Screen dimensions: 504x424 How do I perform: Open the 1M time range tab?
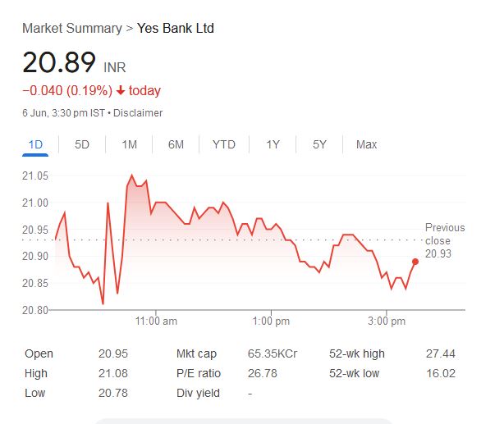(x=129, y=144)
